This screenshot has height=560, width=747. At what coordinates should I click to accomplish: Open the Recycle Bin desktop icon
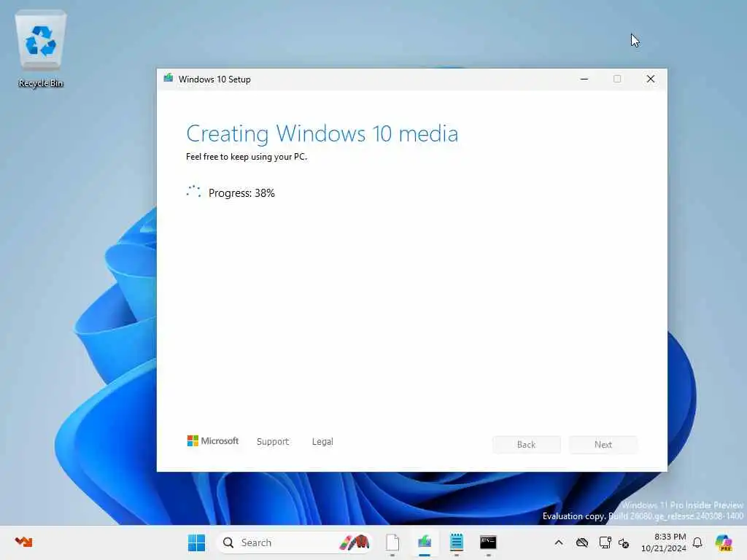tap(41, 49)
